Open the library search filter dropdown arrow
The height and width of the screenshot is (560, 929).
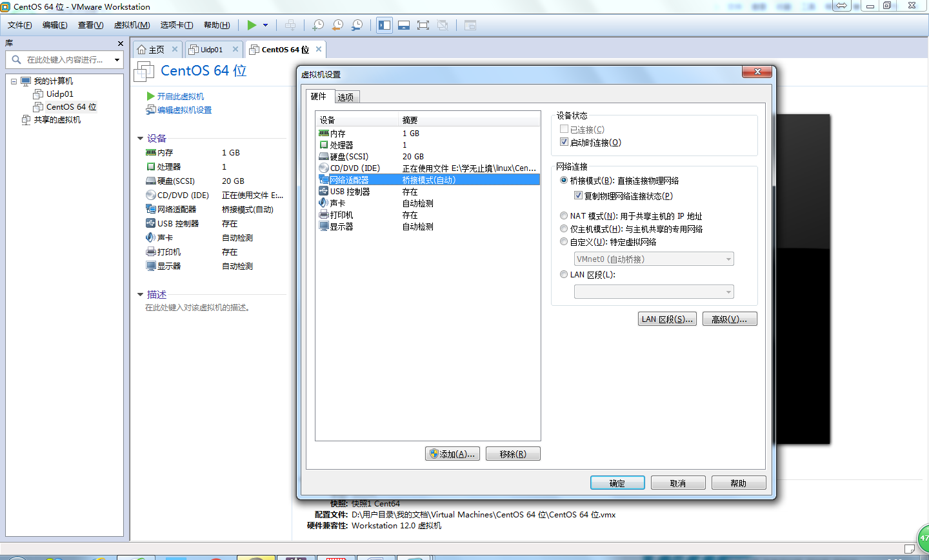pyautogui.click(x=117, y=59)
